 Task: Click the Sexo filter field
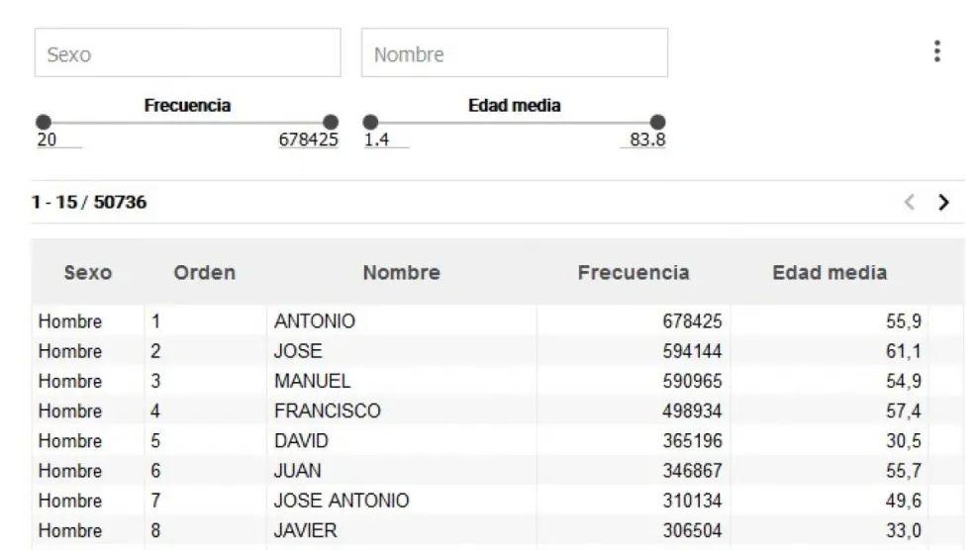(188, 53)
